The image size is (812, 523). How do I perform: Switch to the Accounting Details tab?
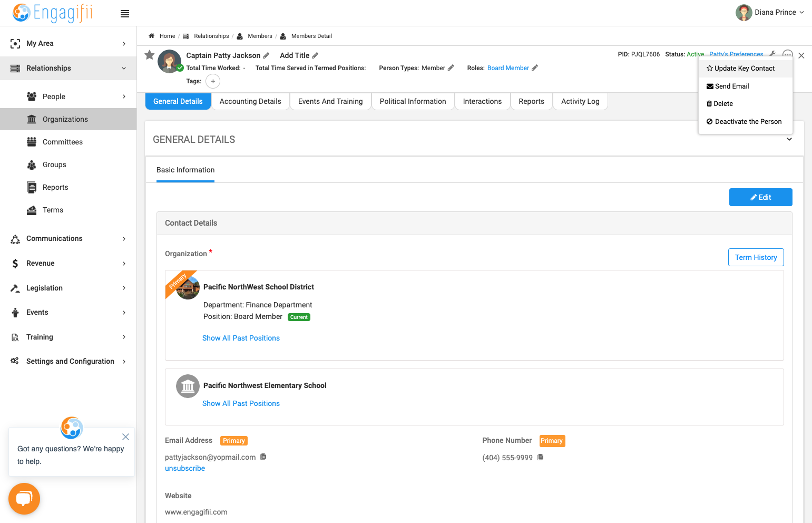[250, 101]
